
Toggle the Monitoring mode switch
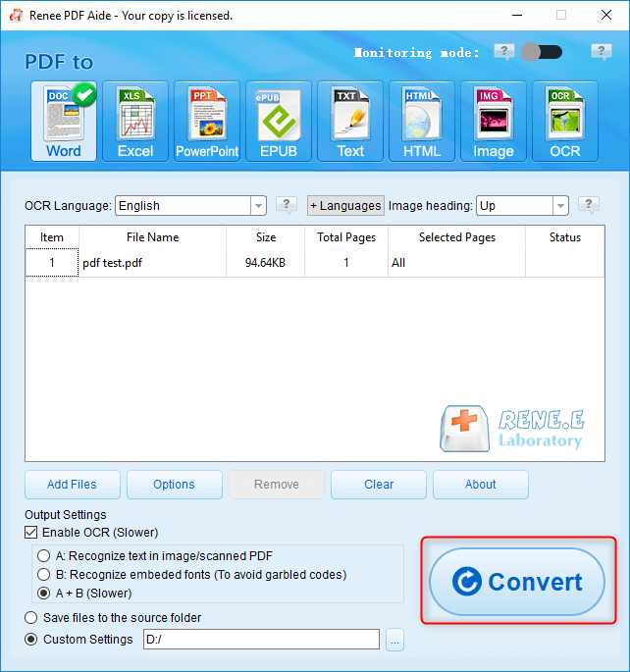pos(543,52)
